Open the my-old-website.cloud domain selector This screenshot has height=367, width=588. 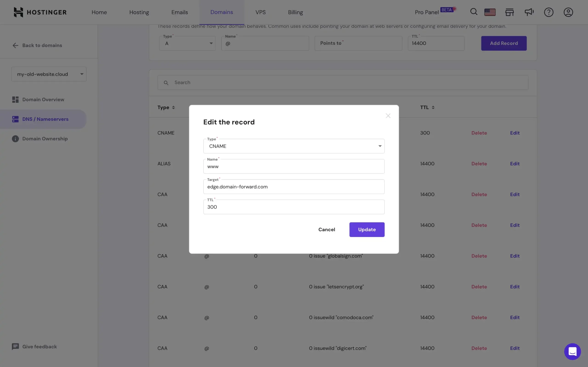49,74
